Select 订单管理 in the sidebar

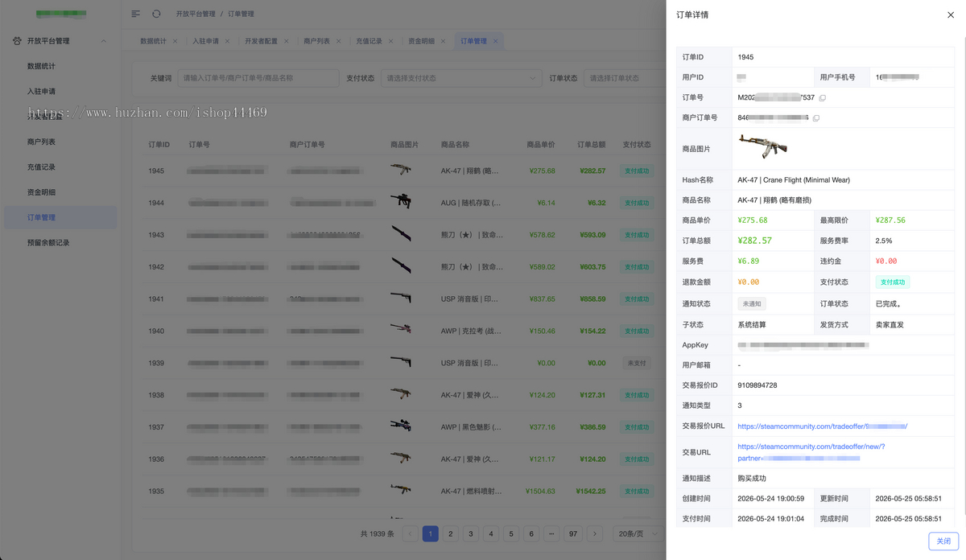pos(60,217)
